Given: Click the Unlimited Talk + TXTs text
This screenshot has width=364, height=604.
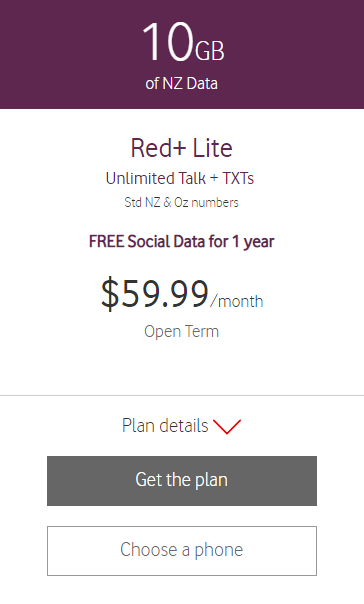Looking at the screenshot, I should click(x=180, y=178).
